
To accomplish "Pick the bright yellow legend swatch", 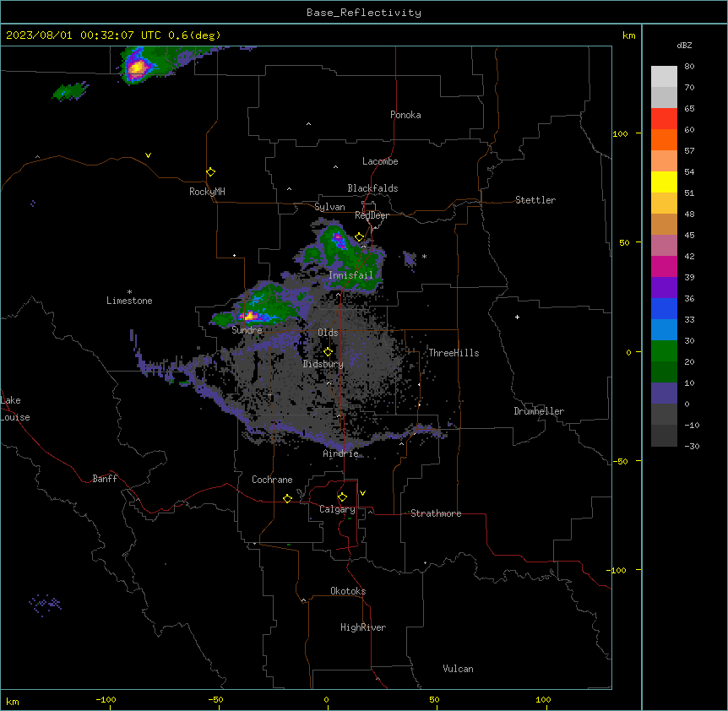I will point(664,182).
